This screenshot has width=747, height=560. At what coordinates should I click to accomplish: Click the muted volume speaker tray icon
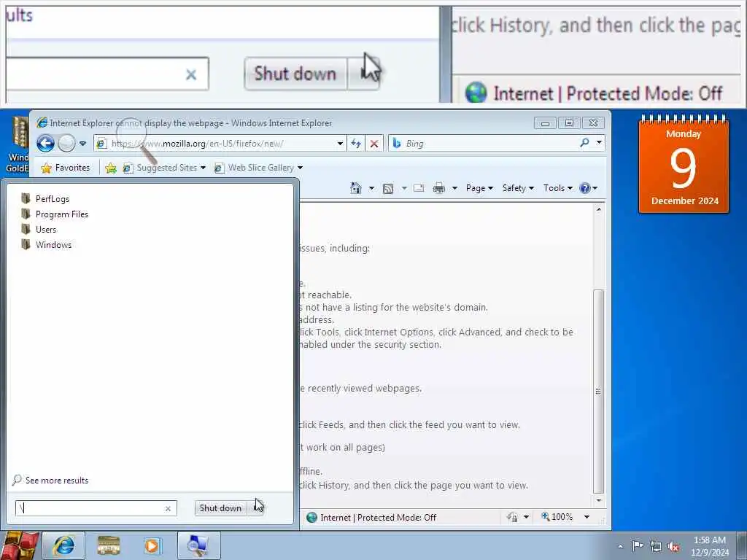click(x=673, y=546)
